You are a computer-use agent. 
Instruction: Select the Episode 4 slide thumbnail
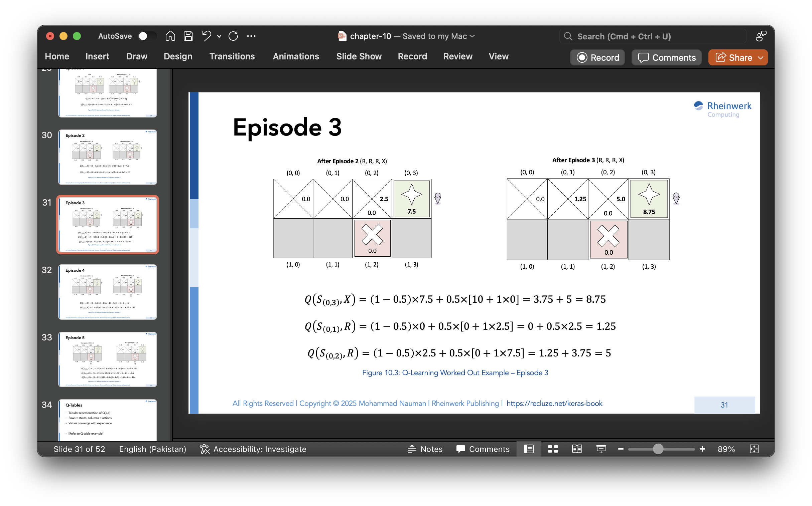tap(108, 291)
